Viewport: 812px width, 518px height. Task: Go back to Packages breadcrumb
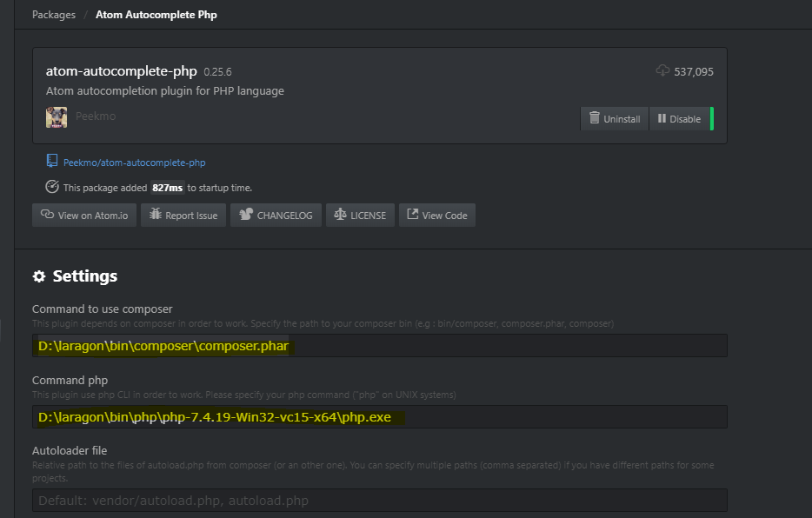tap(54, 15)
